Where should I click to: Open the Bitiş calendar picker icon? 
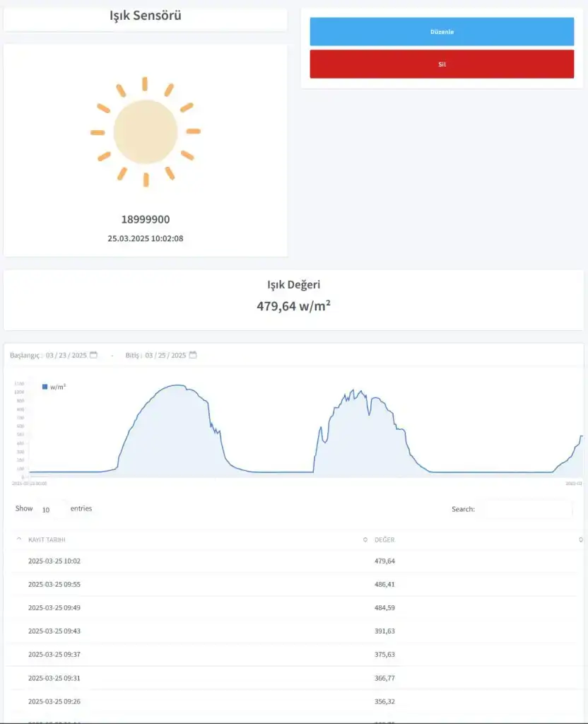pos(193,355)
